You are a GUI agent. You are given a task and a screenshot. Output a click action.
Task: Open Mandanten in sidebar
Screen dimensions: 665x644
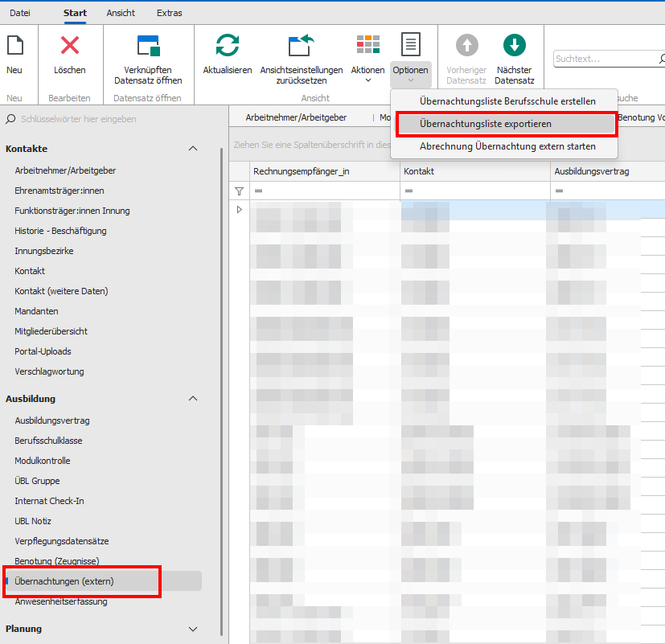point(36,311)
